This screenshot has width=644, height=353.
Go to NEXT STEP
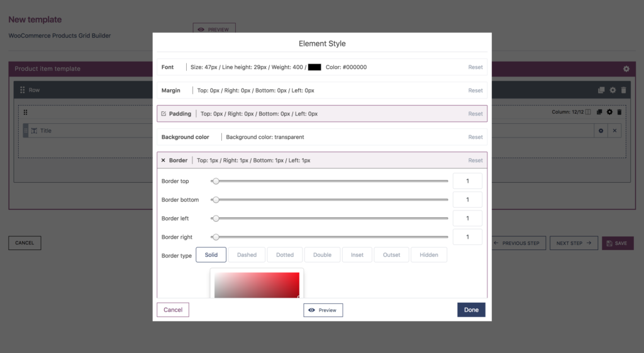pos(574,243)
